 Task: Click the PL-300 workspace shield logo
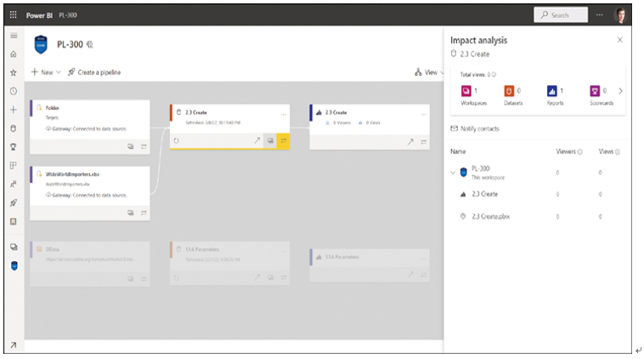[41, 44]
